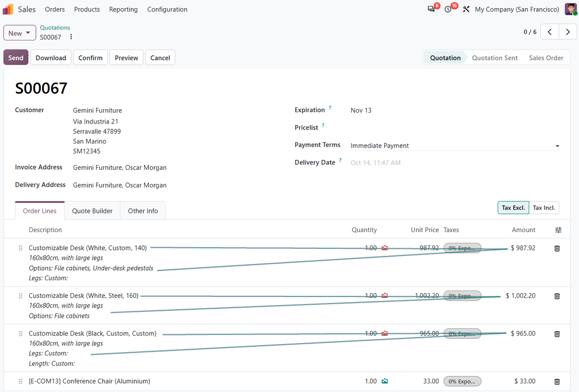Screen dimensions: 579x392
Task: Go to the previous record arrow
Action: (x=549, y=32)
